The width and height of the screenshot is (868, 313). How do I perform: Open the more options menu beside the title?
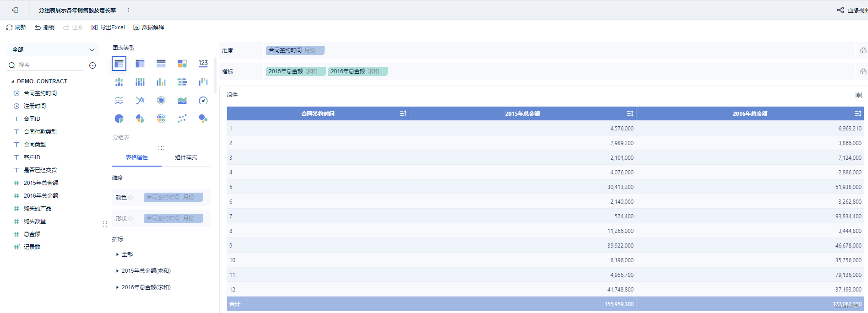click(x=129, y=10)
